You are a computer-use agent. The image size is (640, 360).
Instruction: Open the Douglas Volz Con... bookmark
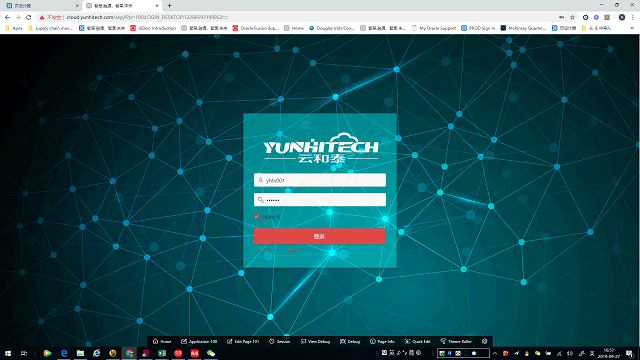point(331,28)
